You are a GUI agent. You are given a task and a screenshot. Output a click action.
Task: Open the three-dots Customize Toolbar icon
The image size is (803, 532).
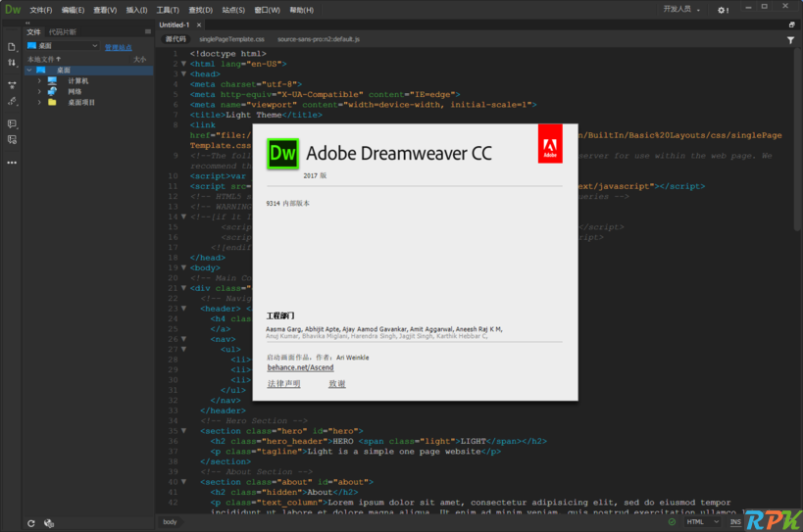coord(13,163)
